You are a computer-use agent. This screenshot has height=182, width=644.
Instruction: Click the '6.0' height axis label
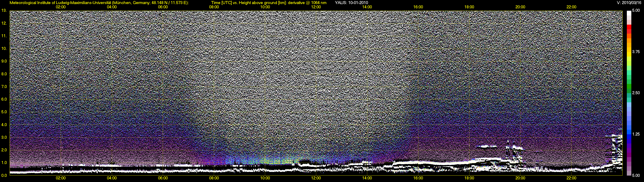pyautogui.click(x=4, y=99)
